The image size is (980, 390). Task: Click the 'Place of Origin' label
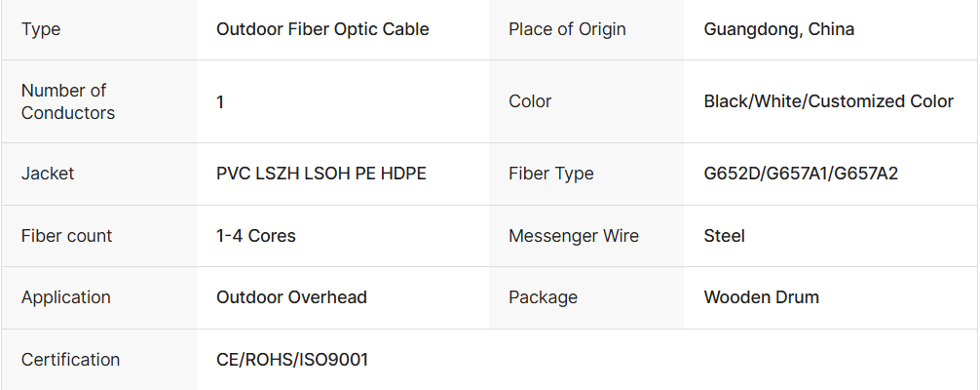[568, 29]
